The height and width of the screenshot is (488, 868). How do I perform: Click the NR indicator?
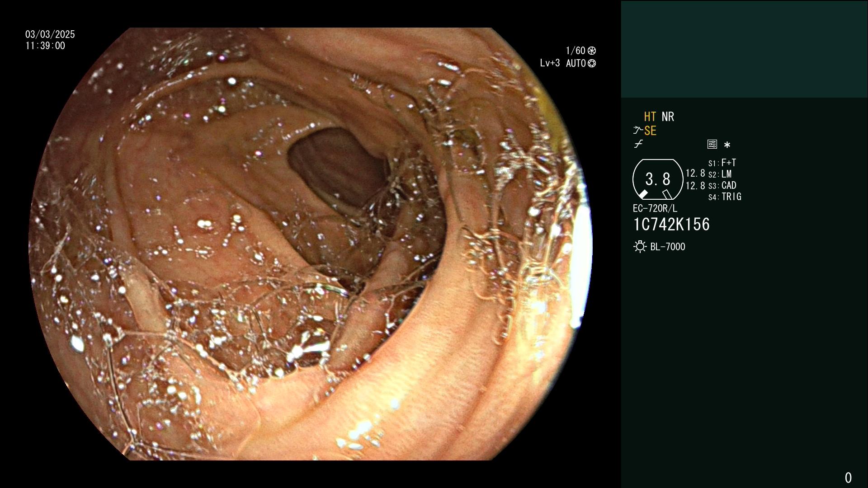click(668, 117)
